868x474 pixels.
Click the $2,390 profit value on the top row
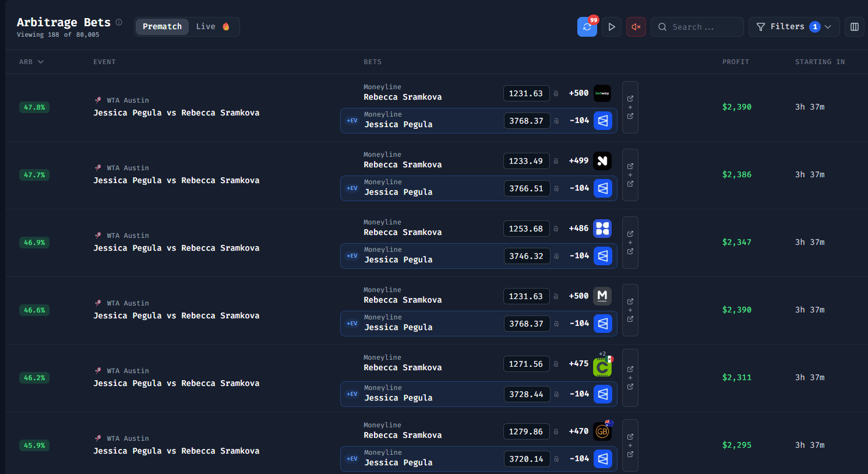click(736, 107)
